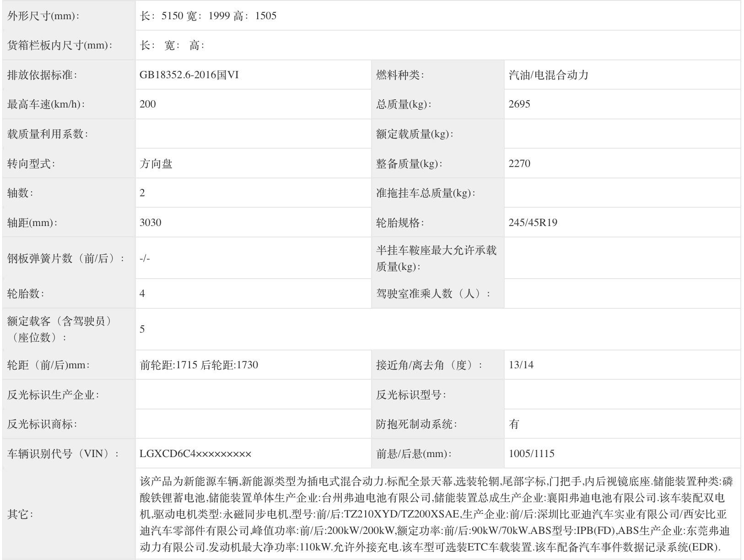
Task: Click the front/rear track width value
Action: click(199, 365)
